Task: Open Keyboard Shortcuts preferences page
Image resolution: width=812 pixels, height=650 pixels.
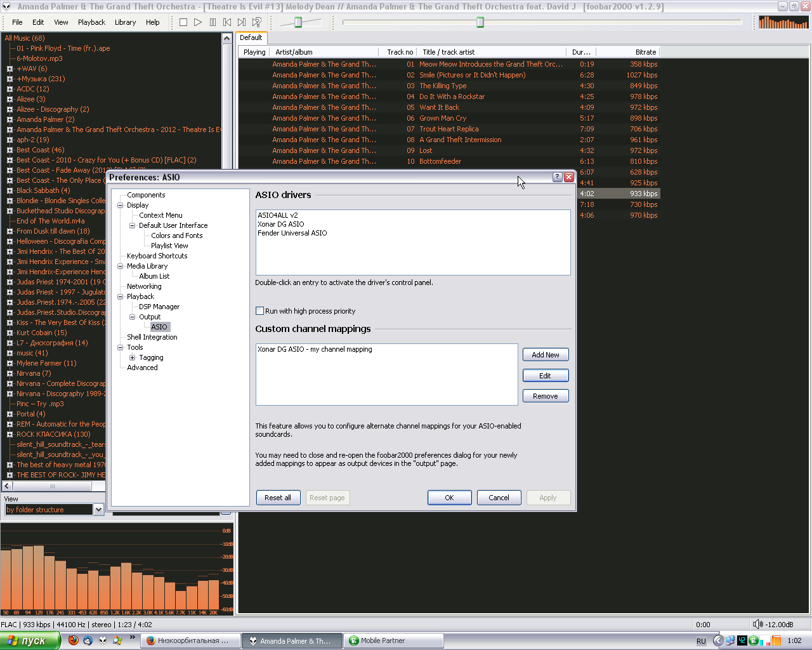Action: tap(157, 256)
